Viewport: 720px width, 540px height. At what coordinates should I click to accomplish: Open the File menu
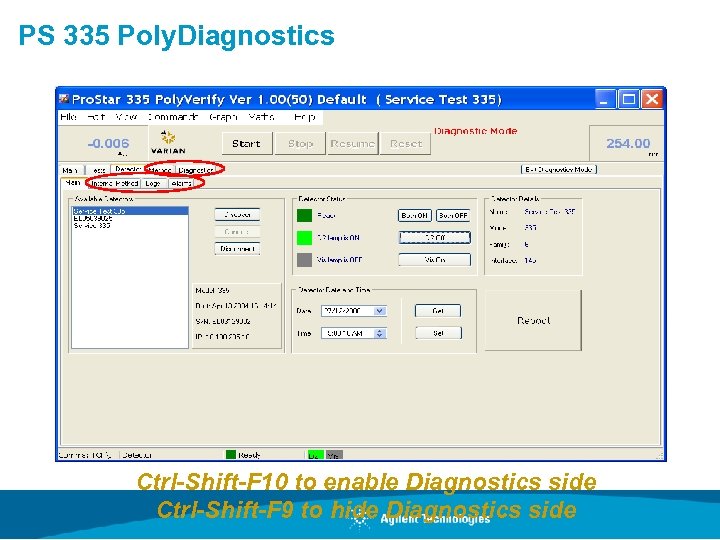point(68,117)
